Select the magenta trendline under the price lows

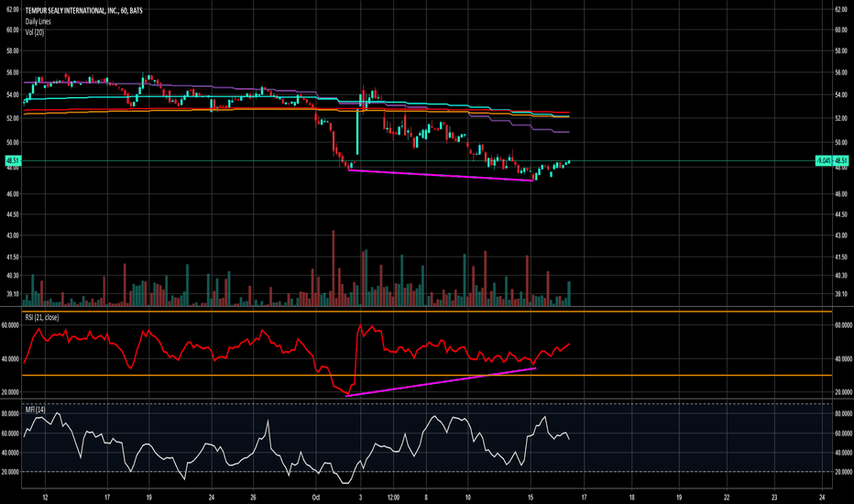click(440, 175)
